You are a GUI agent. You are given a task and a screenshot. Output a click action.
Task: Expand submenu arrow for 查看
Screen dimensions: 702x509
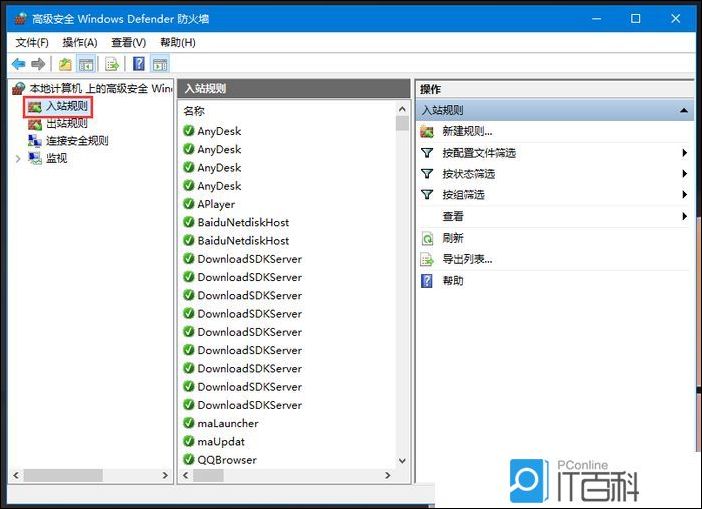(684, 216)
